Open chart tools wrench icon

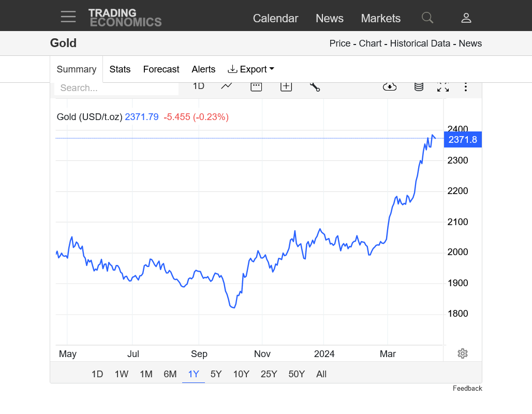point(315,87)
